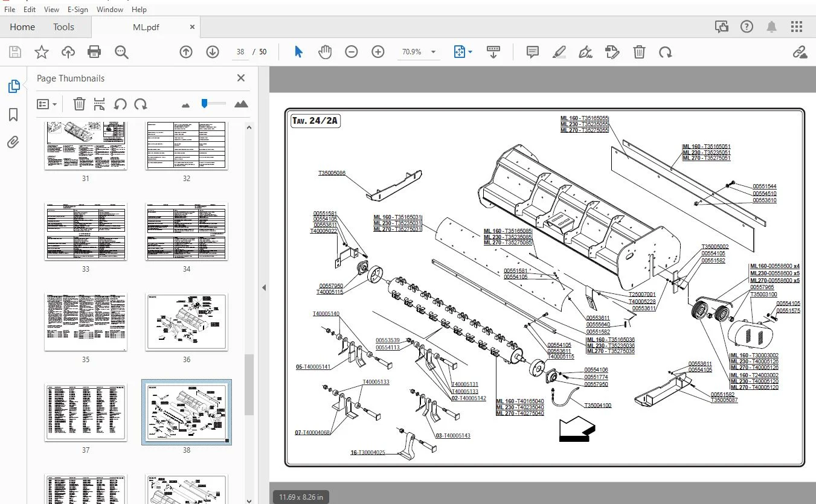Expand the thumbnails options menu
816x504 pixels.
tap(47, 104)
